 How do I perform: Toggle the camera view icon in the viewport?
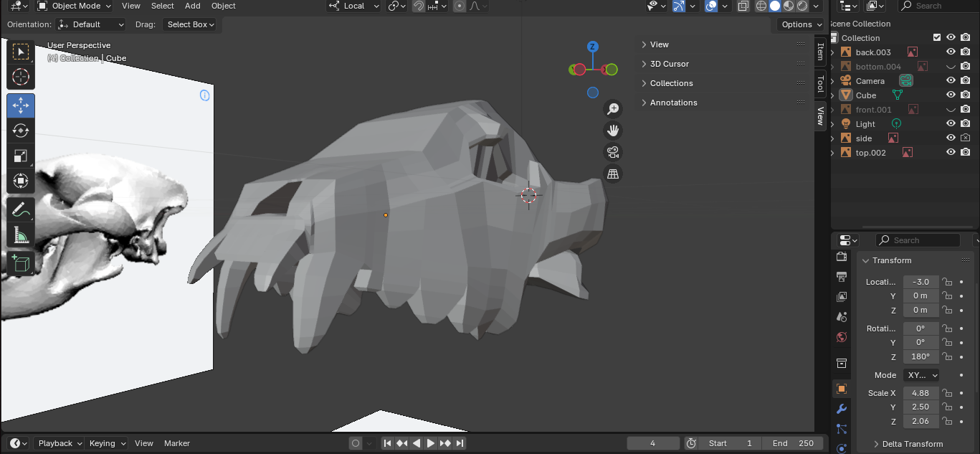click(x=612, y=152)
